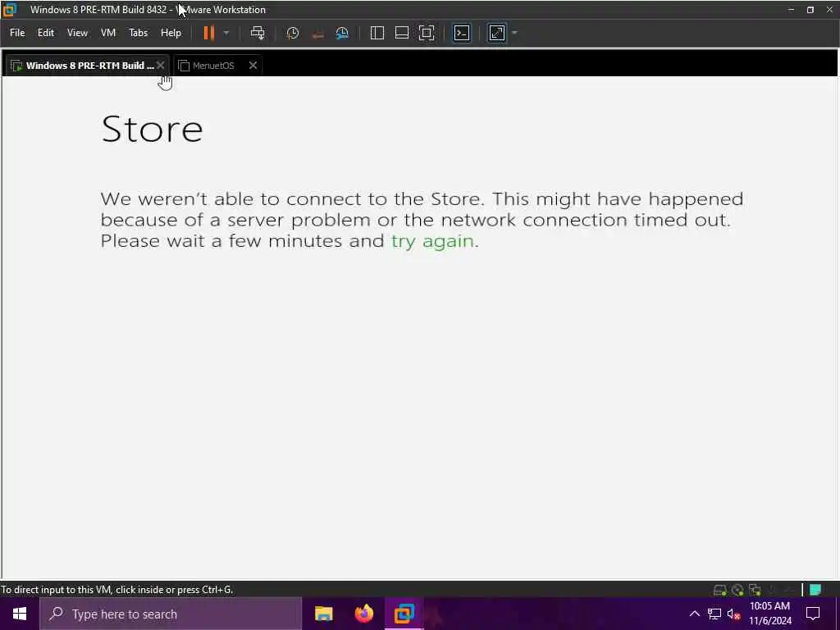Close the Windows 8 PRE-RTM Build tab
Image resolution: width=840 pixels, height=630 pixels.
[x=160, y=66]
